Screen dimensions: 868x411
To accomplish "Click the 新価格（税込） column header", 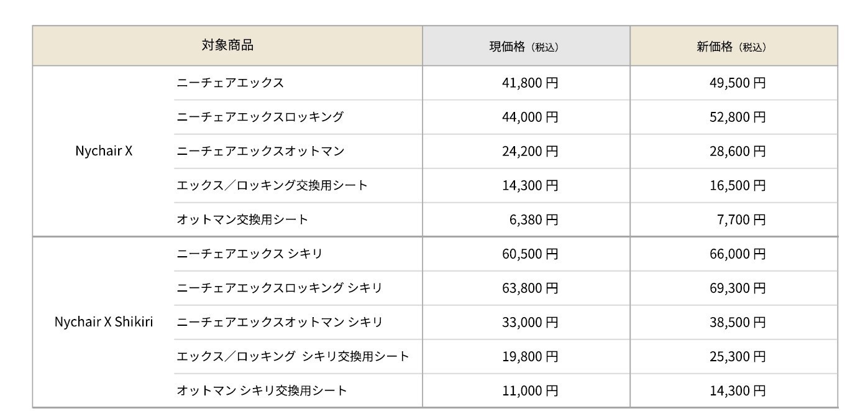I will (x=734, y=45).
